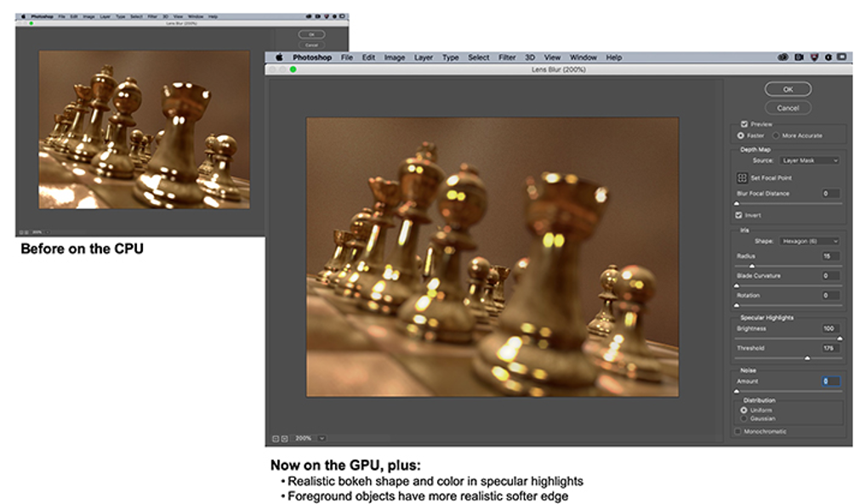Uncheck the Invert checkbox
This screenshot has height=504, width=854.
click(739, 215)
